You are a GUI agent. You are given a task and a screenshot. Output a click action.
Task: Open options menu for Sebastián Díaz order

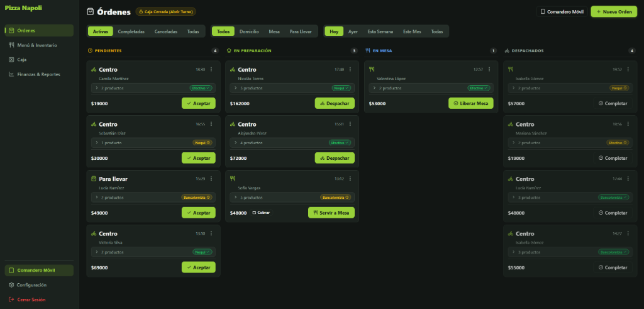click(x=211, y=124)
